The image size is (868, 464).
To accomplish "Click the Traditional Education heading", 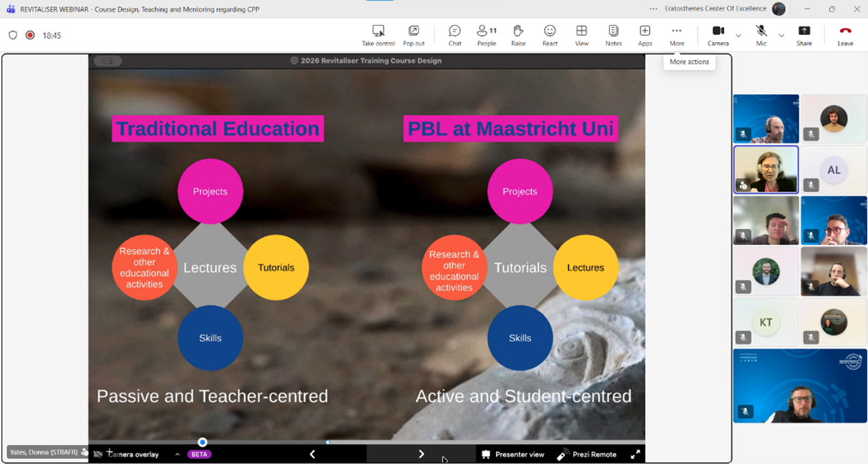I will tap(218, 129).
